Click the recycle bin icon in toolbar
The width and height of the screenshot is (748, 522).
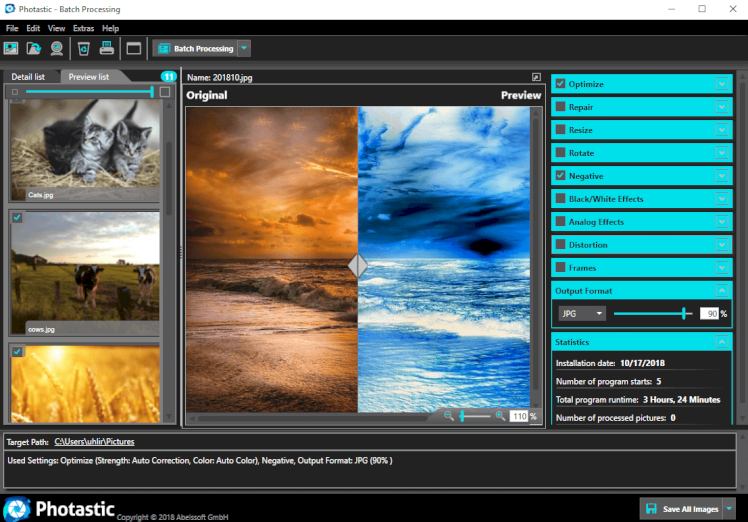[84, 48]
